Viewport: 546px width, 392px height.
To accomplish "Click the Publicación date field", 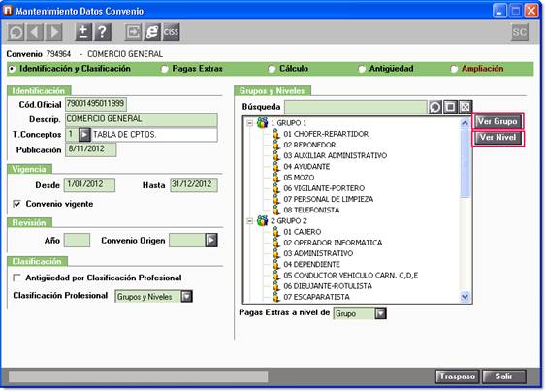I will click(x=90, y=149).
